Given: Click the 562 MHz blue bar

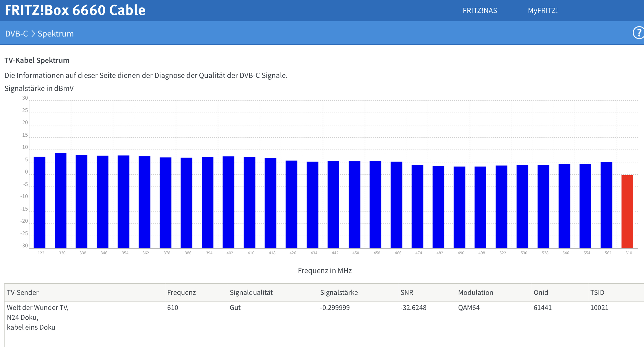Looking at the screenshot, I should click(x=606, y=205).
